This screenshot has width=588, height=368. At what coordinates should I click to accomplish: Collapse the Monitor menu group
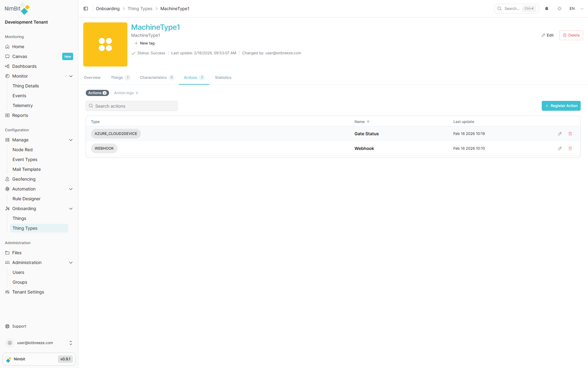(71, 76)
